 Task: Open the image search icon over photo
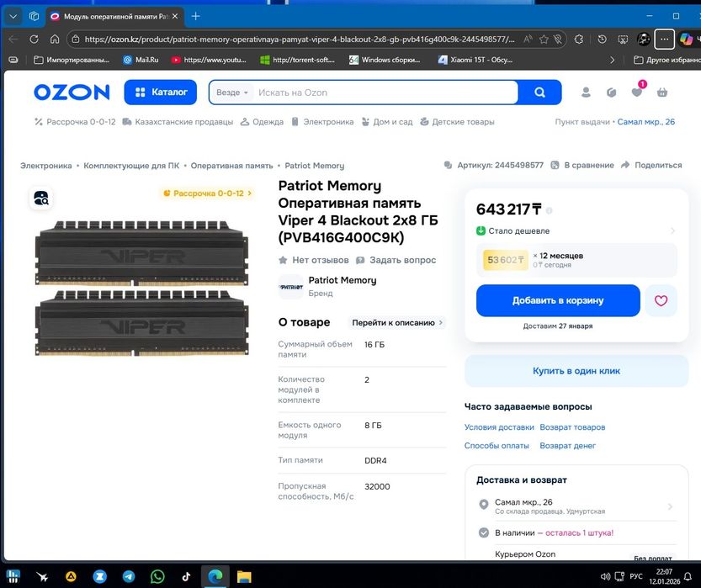click(x=41, y=199)
